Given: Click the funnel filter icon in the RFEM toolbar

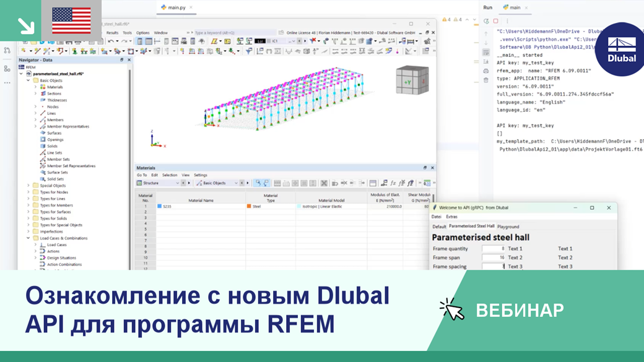Looking at the screenshot, I should tap(248, 50).
